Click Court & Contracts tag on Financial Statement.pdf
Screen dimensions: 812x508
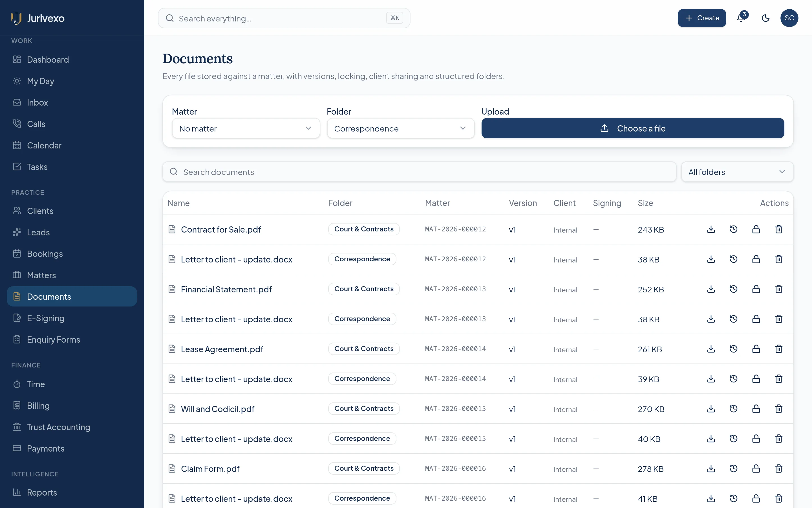tap(364, 289)
